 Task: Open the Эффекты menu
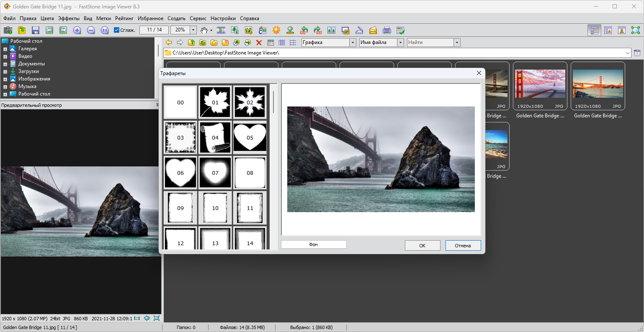[69, 18]
